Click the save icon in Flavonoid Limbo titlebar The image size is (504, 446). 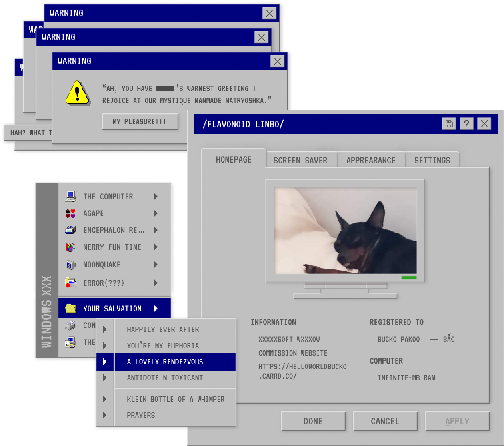pos(449,124)
